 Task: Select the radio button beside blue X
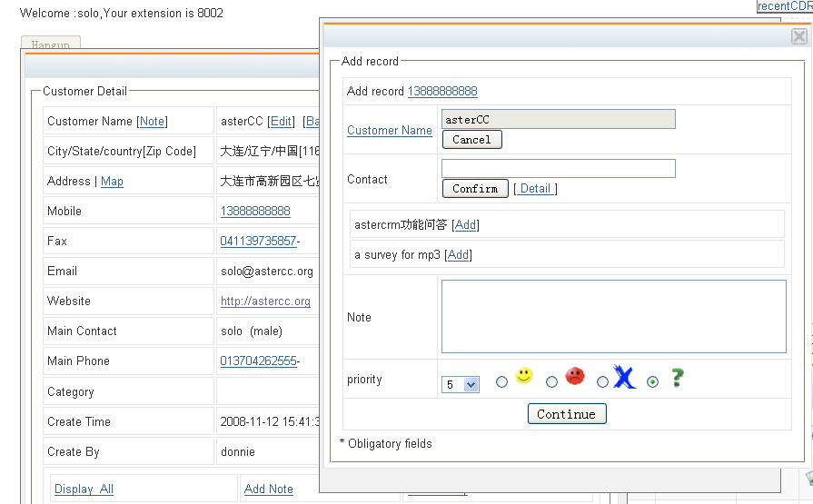pos(602,382)
